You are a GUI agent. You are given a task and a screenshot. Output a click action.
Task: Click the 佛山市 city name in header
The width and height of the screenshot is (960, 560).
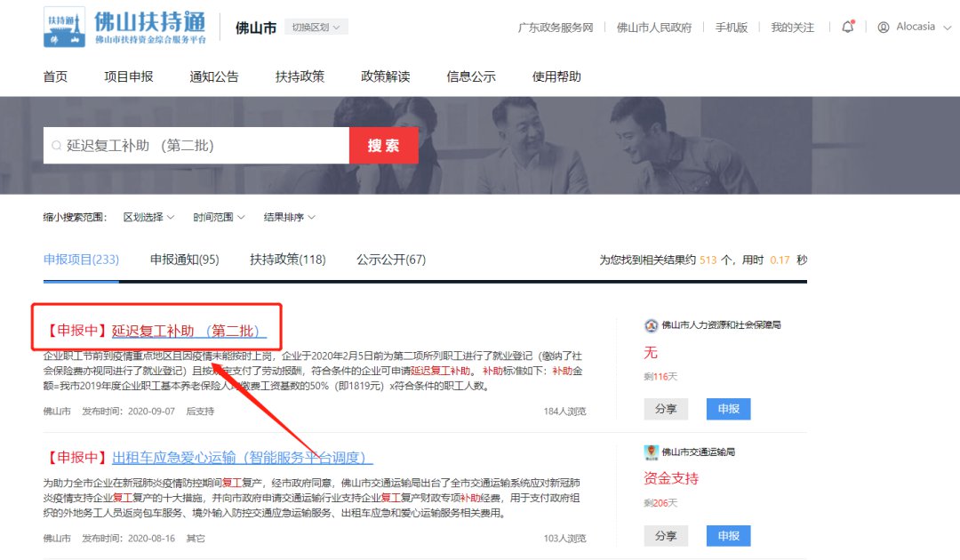click(256, 28)
